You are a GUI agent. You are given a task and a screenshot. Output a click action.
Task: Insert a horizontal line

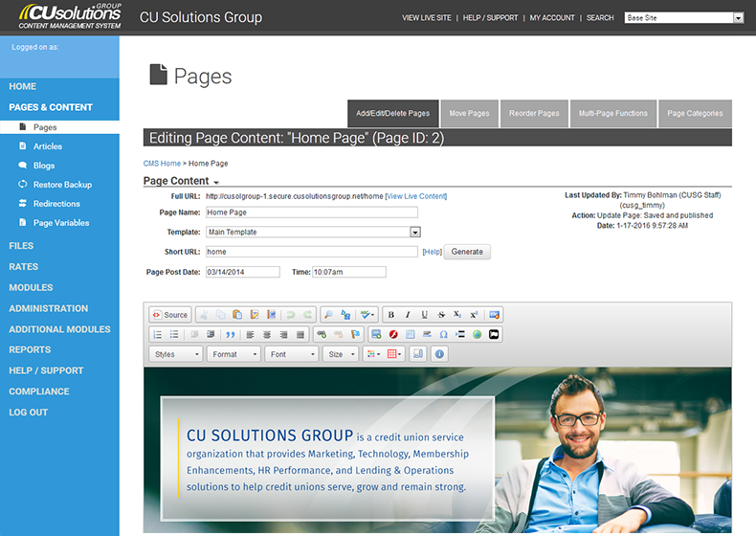[x=427, y=334]
